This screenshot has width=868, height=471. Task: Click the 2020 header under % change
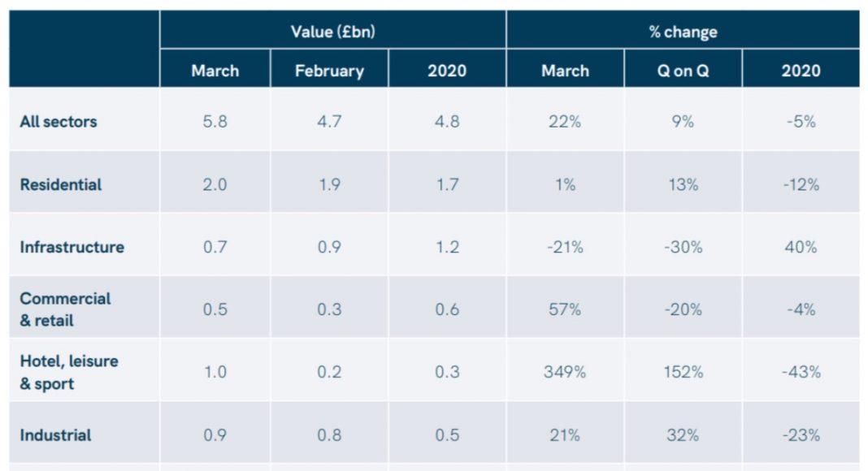point(801,71)
